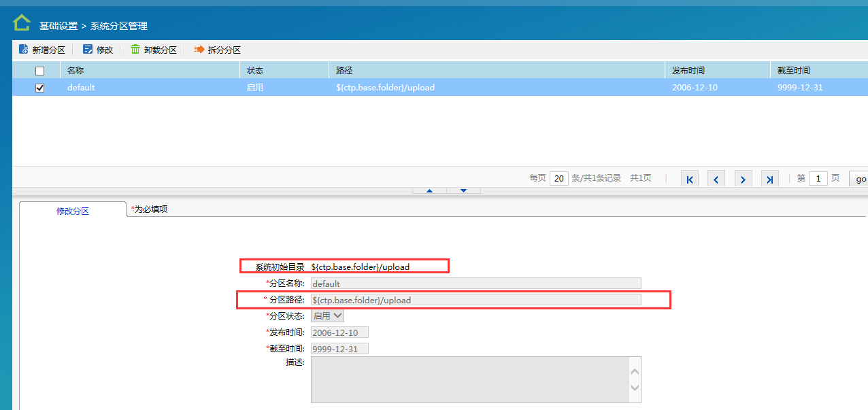
Task: Expand panel with the down arrow splitter
Action: pyautogui.click(x=464, y=191)
